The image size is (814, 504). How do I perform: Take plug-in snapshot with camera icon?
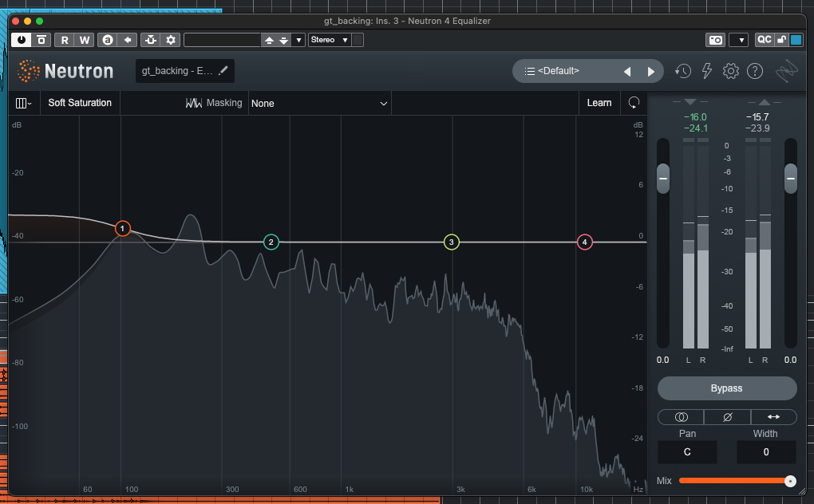click(x=716, y=40)
